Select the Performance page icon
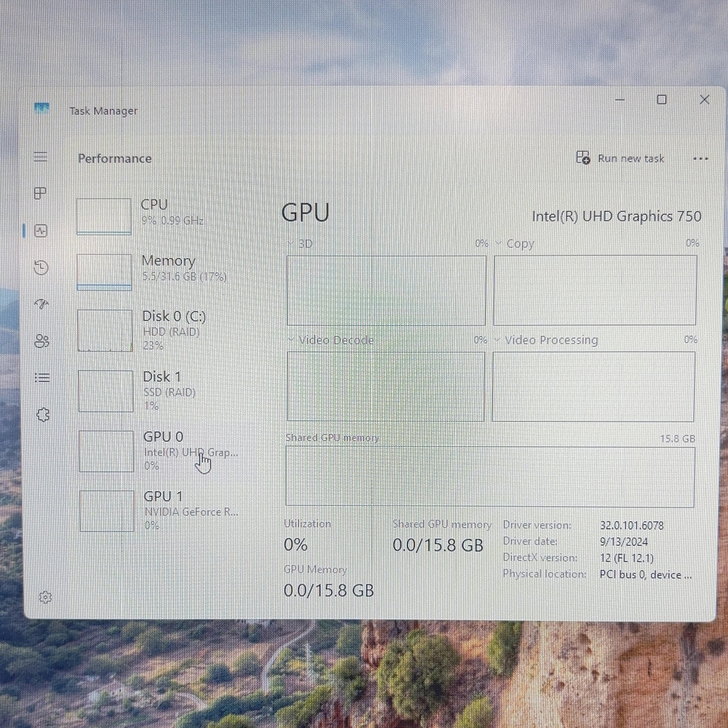The image size is (728, 728). [x=41, y=231]
